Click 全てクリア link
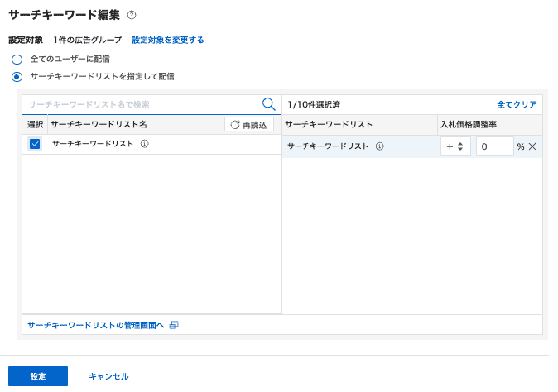 tap(517, 104)
